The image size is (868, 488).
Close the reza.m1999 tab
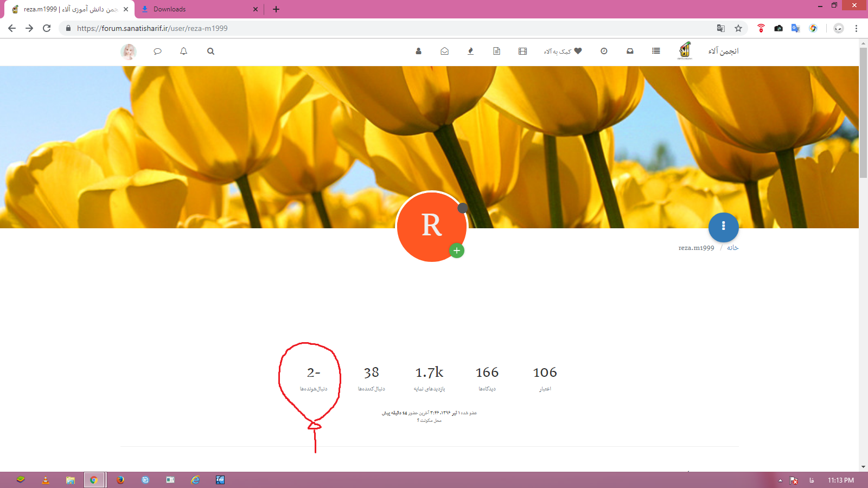coord(126,9)
